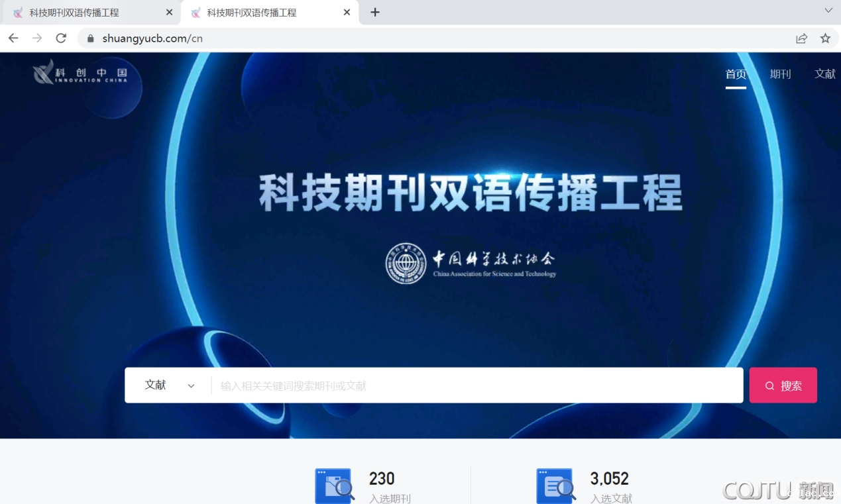Click the share page icon
Image resolution: width=841 pixels, height=504 pixels.
coord(801,38)
